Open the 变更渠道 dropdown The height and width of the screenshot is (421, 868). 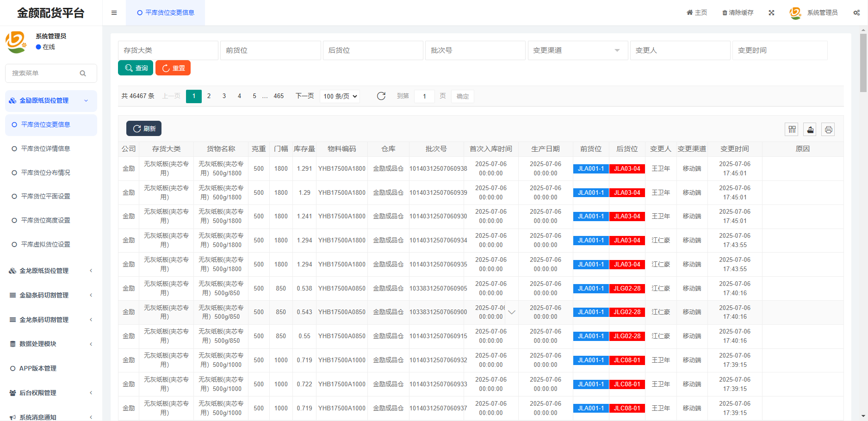[x=578, y=50]
